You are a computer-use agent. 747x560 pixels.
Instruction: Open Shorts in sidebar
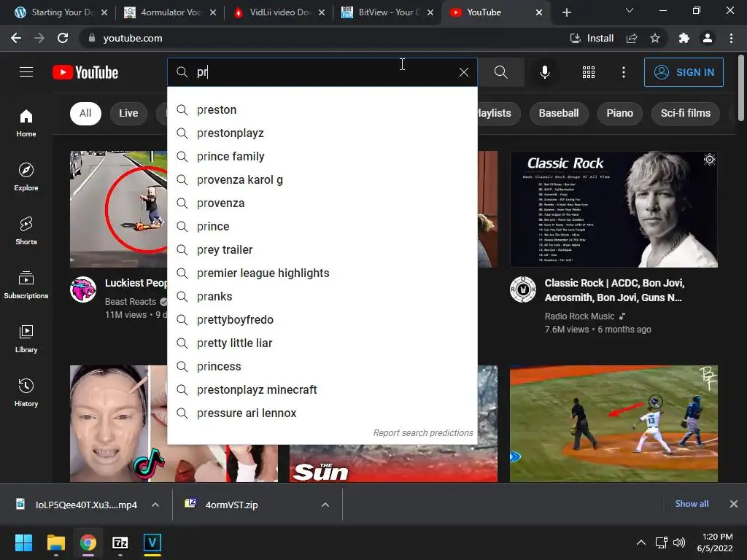(26, 231)
